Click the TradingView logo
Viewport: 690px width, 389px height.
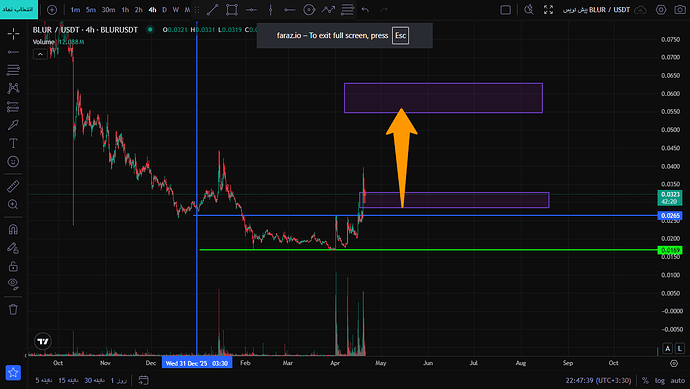pyautogui.click(x=43, y=341)
